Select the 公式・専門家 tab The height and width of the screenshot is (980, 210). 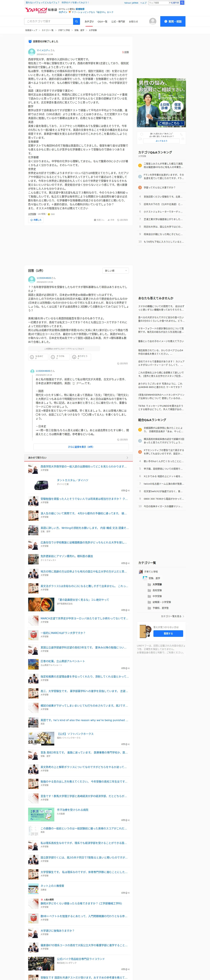(118, 22)
